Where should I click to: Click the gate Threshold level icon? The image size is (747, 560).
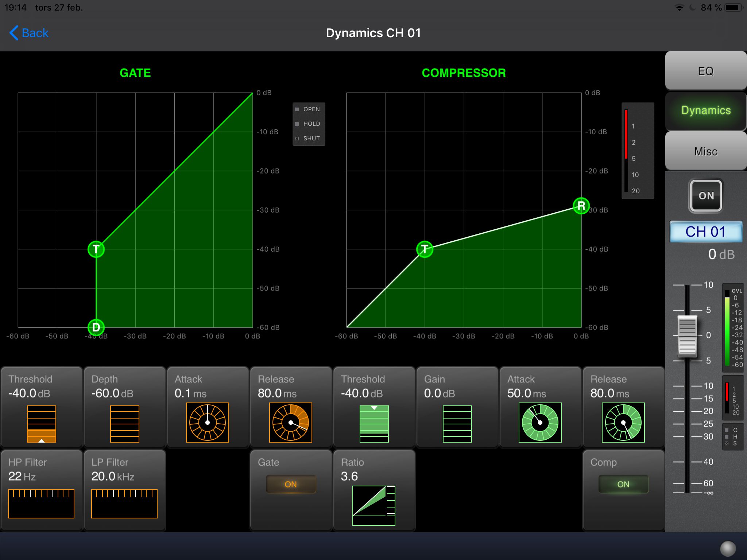42,424
